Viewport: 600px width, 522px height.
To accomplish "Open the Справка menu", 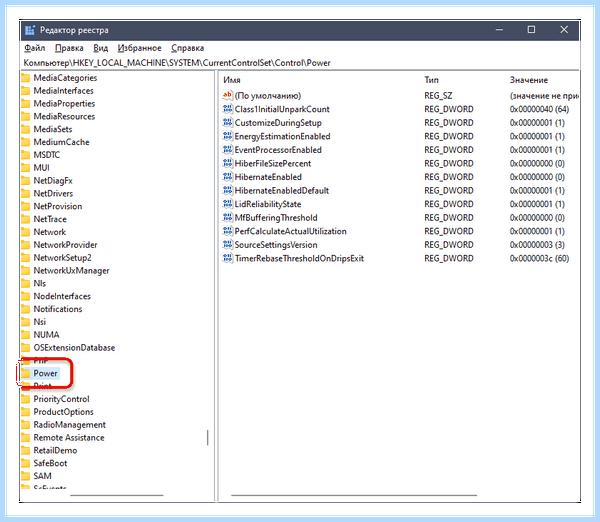I will [x=188, y=48].
